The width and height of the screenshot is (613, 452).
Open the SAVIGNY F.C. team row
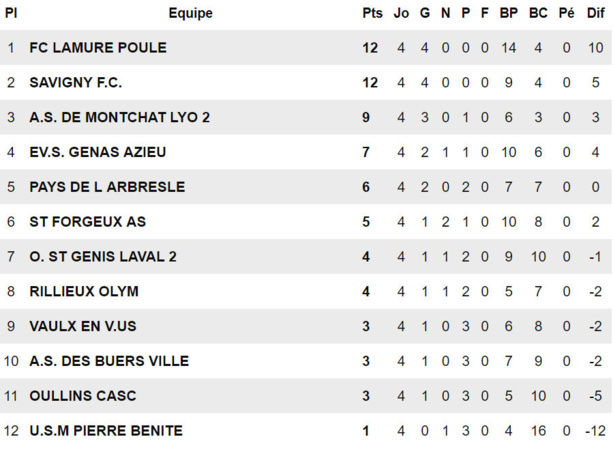pyautogui.click(x=76, y=83)
